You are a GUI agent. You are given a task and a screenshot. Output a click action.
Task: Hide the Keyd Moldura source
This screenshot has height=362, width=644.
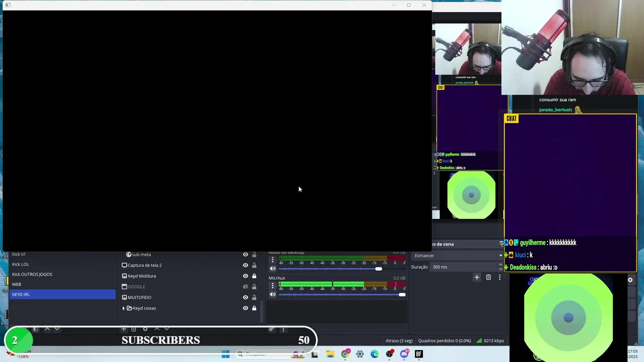(246, 276)
